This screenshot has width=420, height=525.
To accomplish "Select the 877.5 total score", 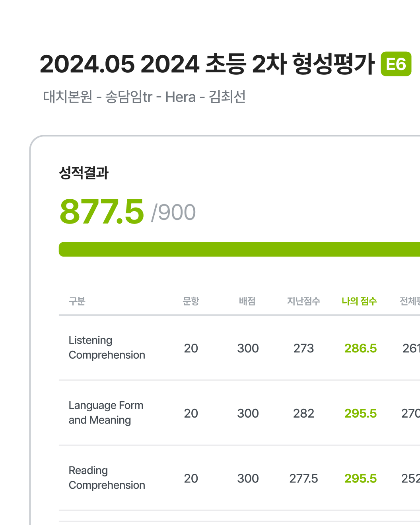I will click(x=102, y=212).
